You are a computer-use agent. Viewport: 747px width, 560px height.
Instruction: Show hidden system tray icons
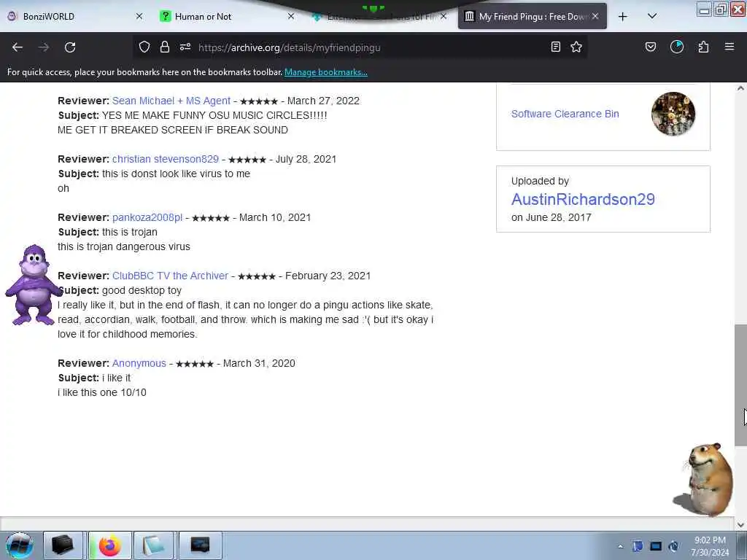[x=620, y=546]
